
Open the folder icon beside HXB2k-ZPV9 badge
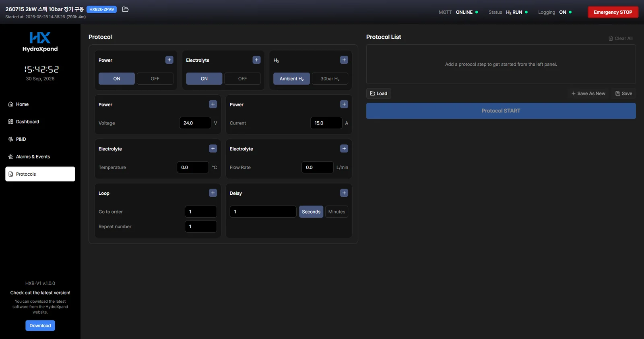125,9
